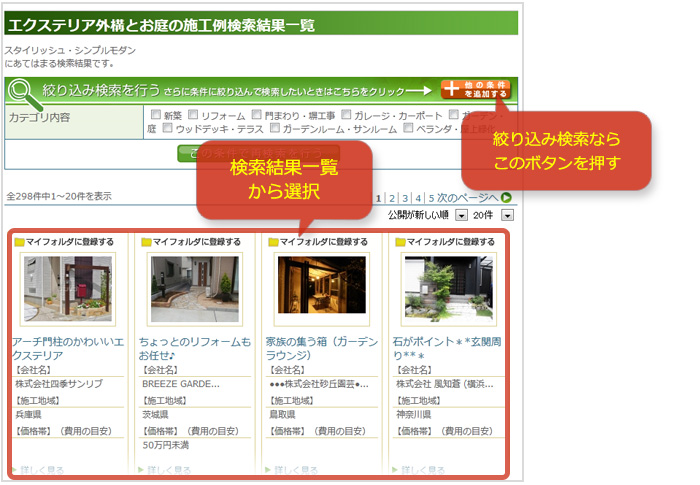Click マイフォルダに登録する for アーチ門柱 card
Image resolution: width=700 pixels, height=485 pixels.
(70, 242)
